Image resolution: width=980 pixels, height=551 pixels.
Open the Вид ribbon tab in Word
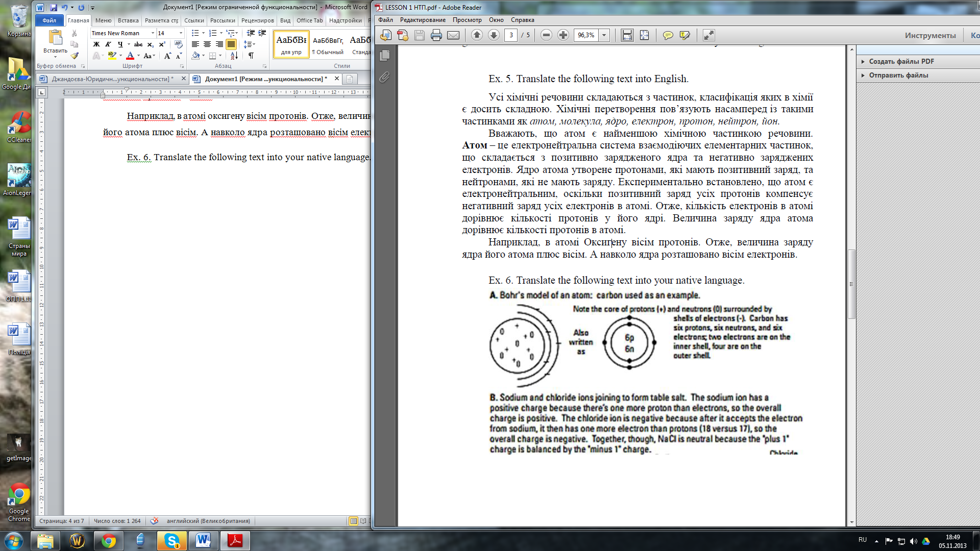285,20
